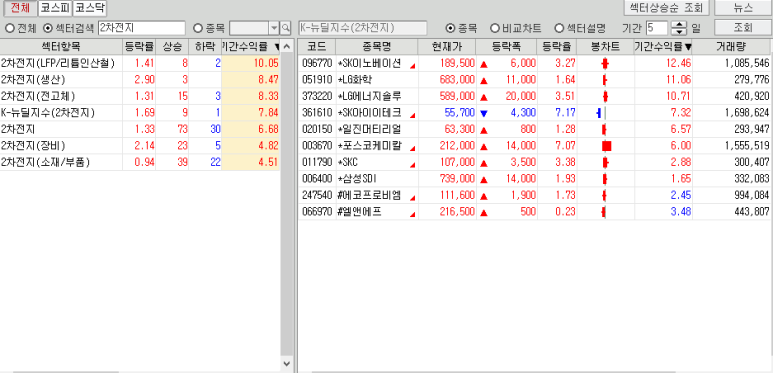Click the 현재가 column header
This screenshot has width=773, height=373.
click(447, 47)
